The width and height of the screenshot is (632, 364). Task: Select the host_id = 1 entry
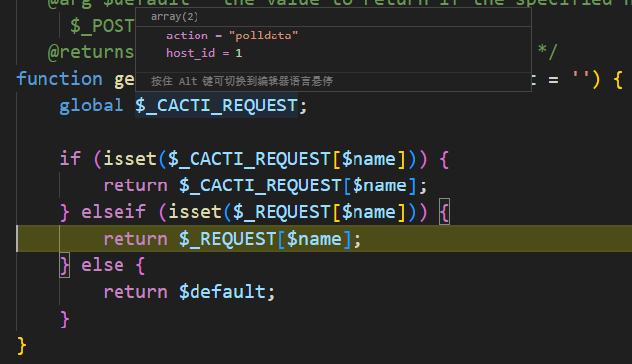(204, 53)
